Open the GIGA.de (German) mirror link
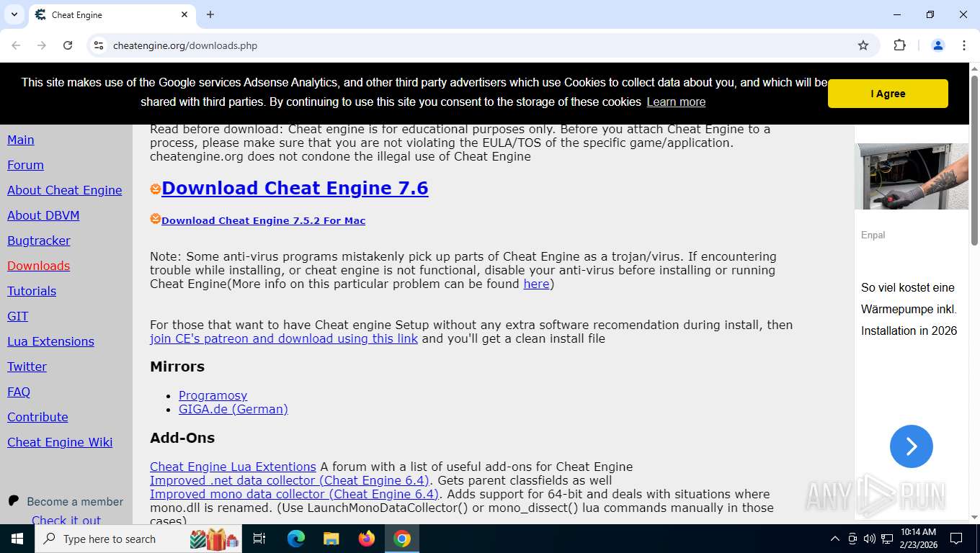Screen dimensions: 980x553 click(x=233, y=409)
